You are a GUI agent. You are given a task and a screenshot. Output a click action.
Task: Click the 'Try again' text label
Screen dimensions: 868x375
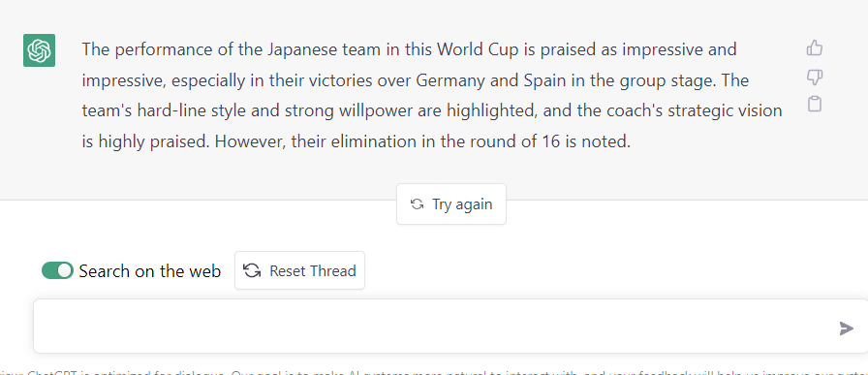(462, 204)
